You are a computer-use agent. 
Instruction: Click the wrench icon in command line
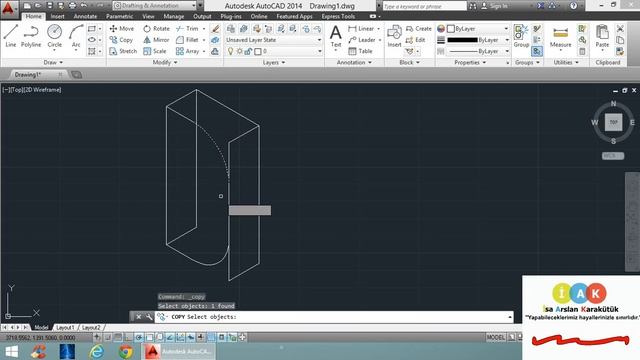point(149,317)
